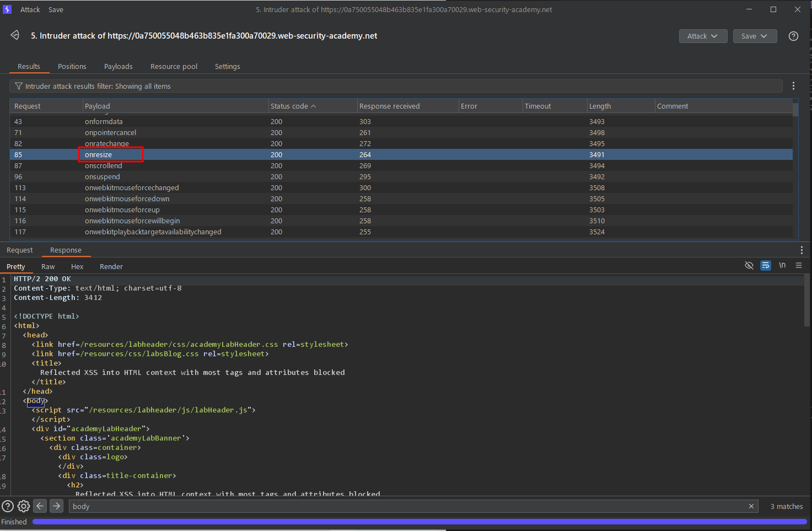Select the onwebkitplaybacktargetavailabilitychanged row
Viewport: 812px width, 531px height.
point(401,232)
